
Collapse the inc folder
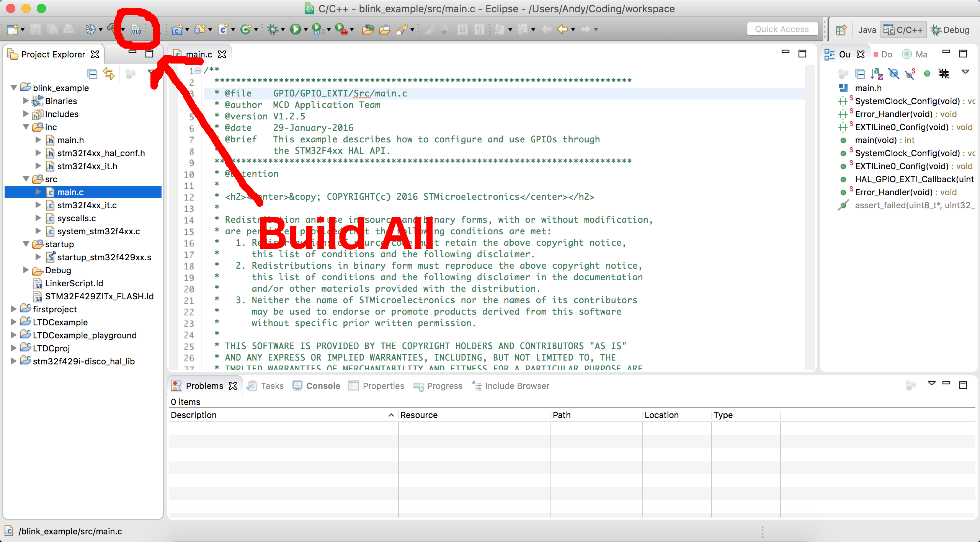click(26, 127)
